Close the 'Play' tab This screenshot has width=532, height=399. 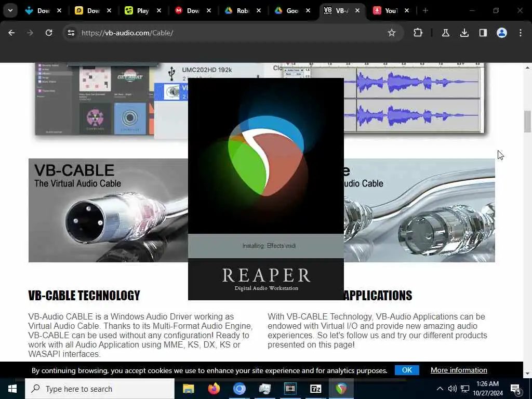(x=159, y=11)
